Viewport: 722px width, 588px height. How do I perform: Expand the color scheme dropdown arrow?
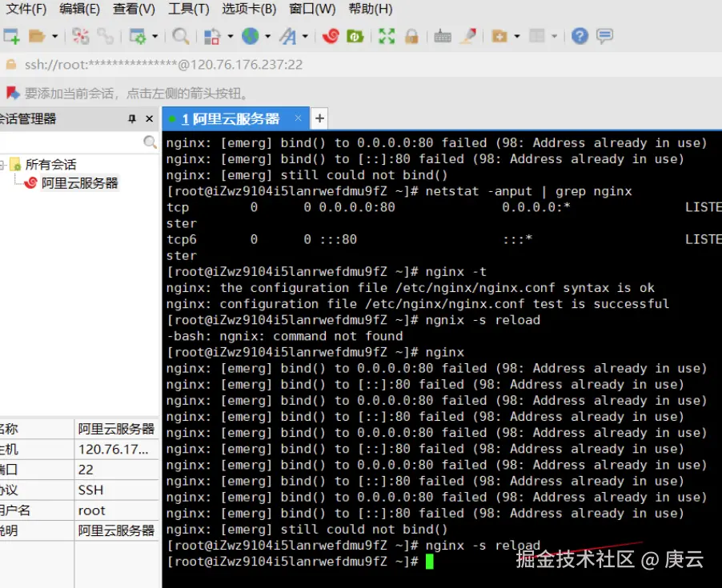coord(231,36)
